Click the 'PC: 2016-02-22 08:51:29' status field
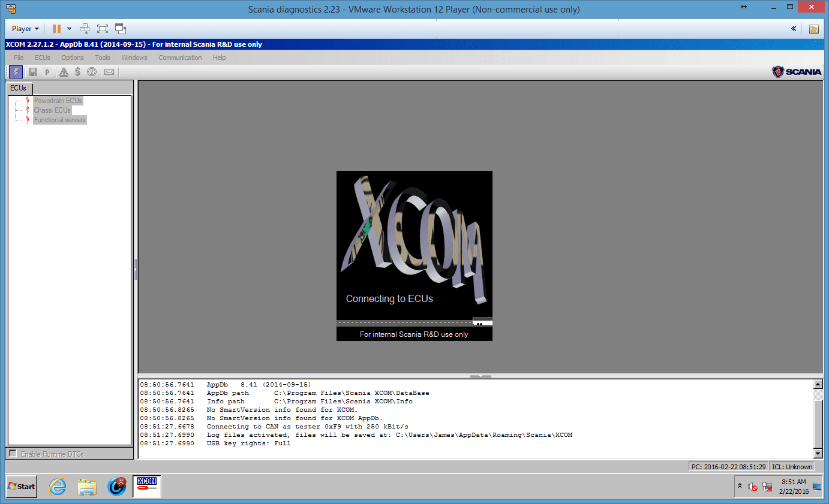This screenshot has width=829, height=504. [728, 467]
